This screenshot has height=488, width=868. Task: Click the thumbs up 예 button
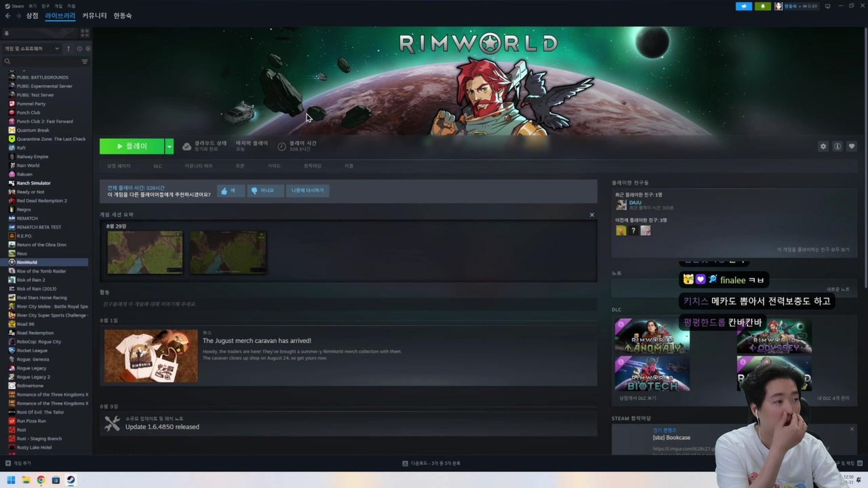[x=231, y=191]
